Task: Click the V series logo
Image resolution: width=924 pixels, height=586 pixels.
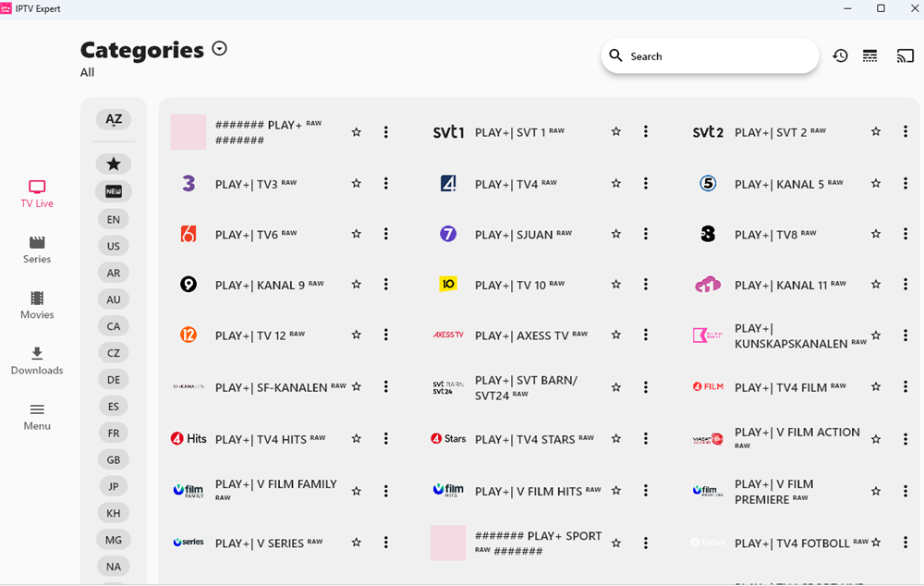Action: (x=188, y=542)
